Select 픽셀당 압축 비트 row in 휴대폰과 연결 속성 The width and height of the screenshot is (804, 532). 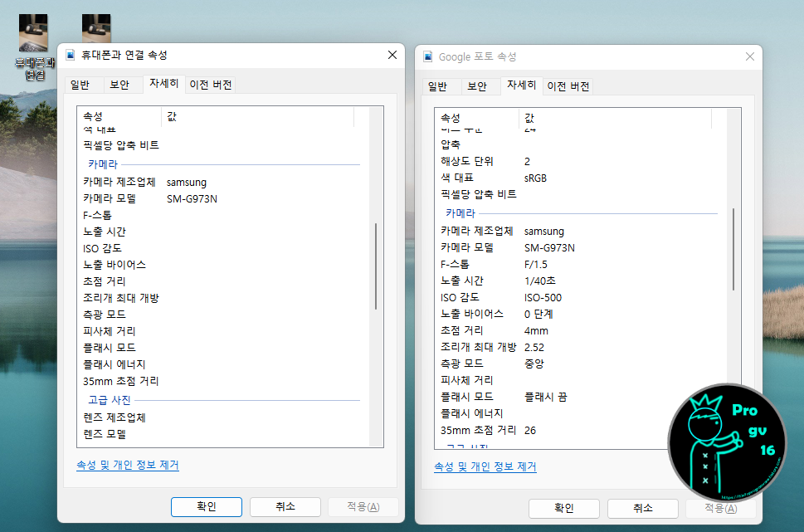[x=222, y=145]
